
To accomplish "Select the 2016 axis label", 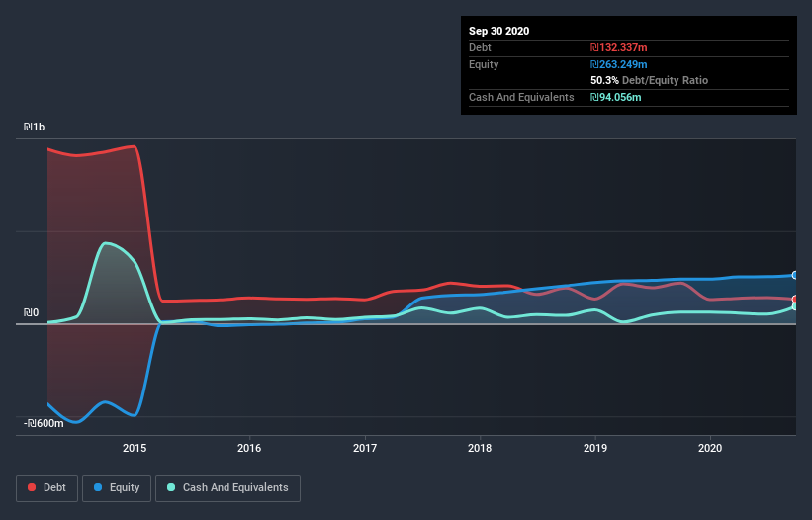I will tap(249, 448).
